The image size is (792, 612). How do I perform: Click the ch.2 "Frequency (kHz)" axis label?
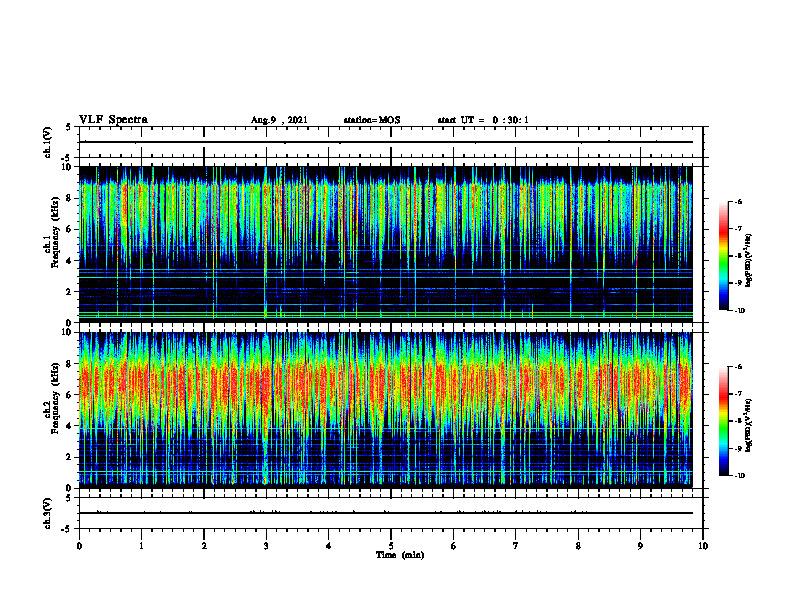[56, 397]
